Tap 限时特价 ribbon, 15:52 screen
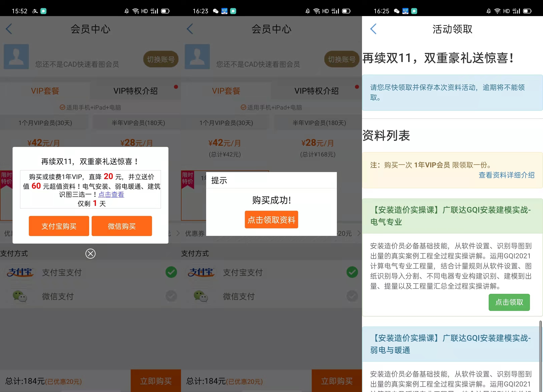 tap(6, 179)
